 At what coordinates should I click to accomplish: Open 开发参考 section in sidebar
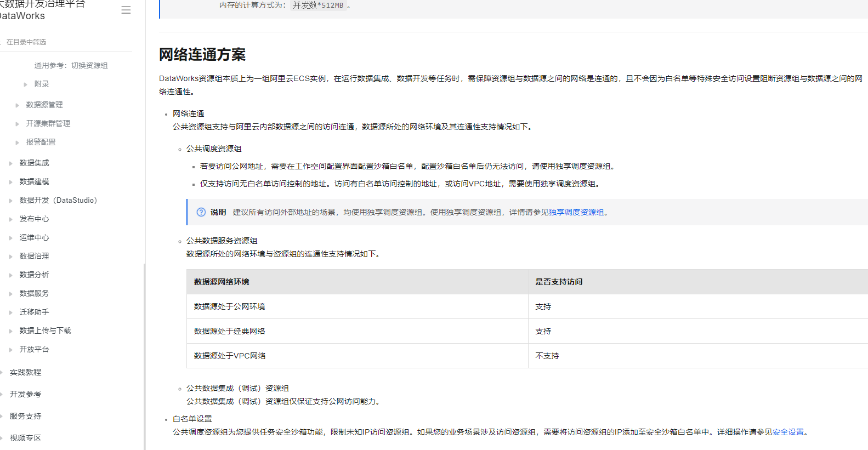tap(25, 394)
